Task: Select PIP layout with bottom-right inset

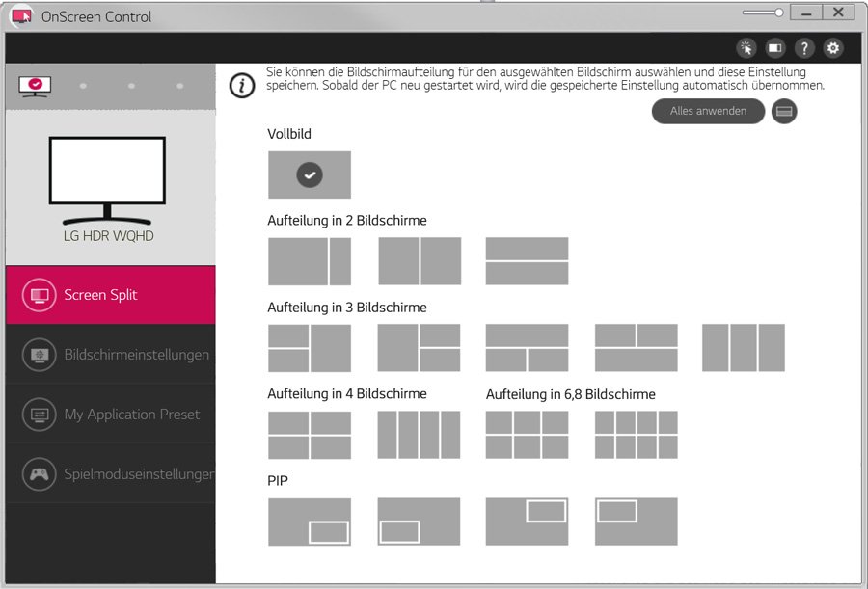Action: coord(310,522)
